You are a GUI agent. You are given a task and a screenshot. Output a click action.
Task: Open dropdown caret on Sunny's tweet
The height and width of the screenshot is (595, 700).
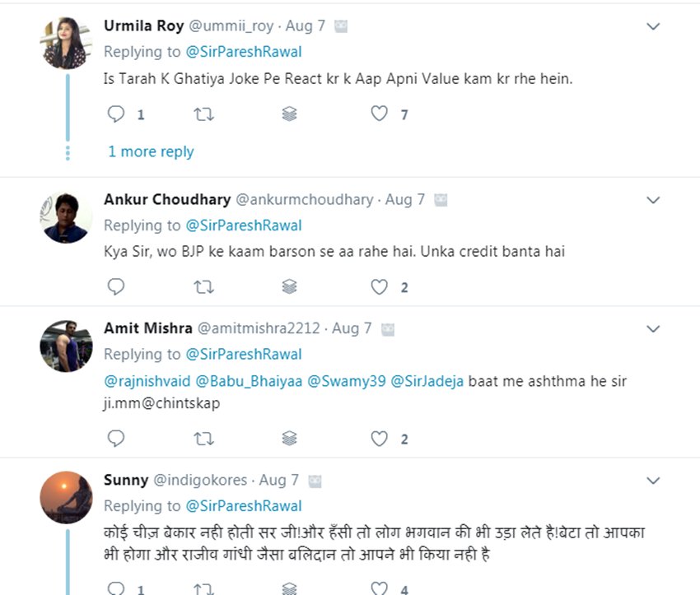[653, 480]
